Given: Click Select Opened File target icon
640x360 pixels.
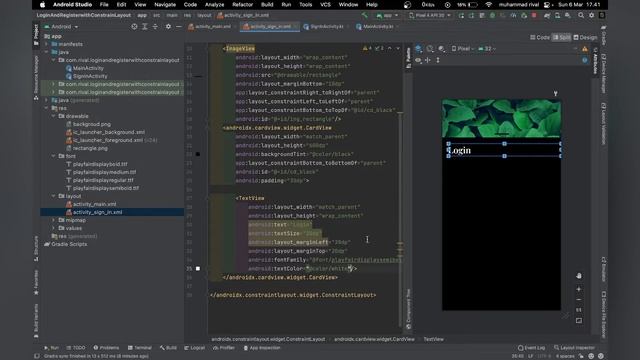Looking at the screenshot, I should [134, 27].
